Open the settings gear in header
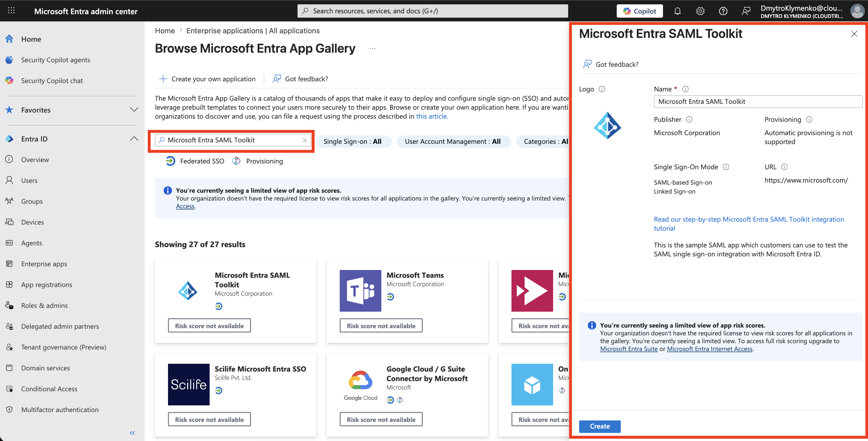Image resolution: width=868 pixels, height=441 pixels. pos(700,11)
